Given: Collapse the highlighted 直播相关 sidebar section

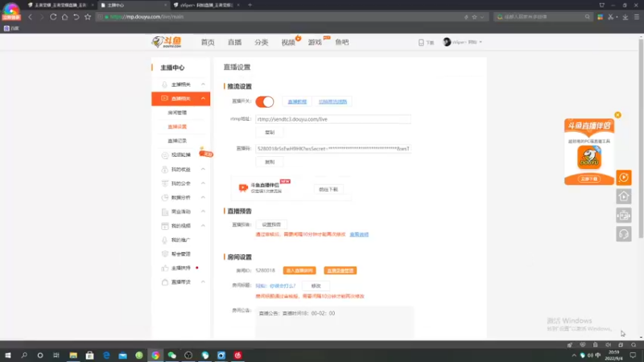Looking at the screenshot, I should click(x=203, y=98).
